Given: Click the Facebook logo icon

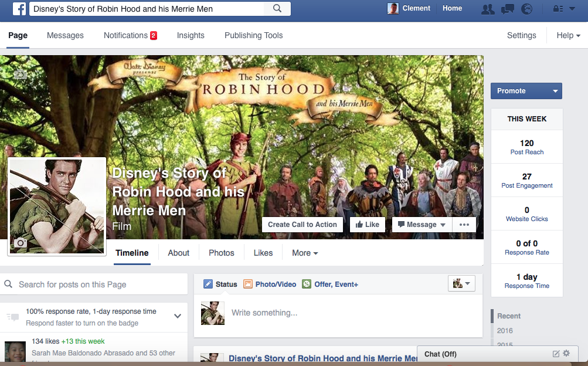Looking at the screenshot, I should (x=19, y=8).
